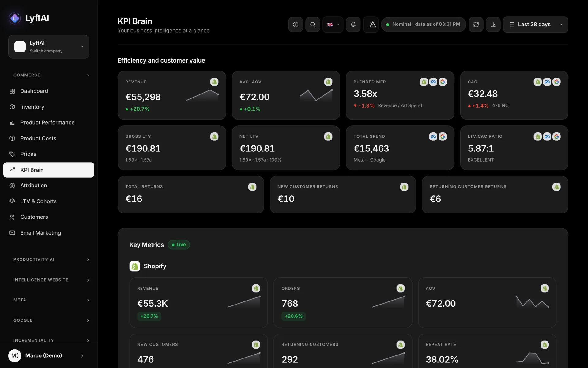Screen dimensions: 588x368
Task: Click Google icon on CAC card
Action: [x=556, y=82]
